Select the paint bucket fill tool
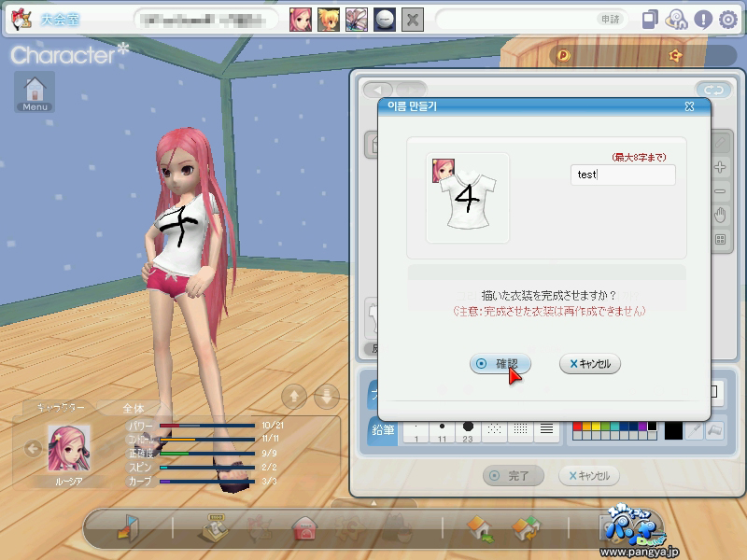 (x=715, y=430)
